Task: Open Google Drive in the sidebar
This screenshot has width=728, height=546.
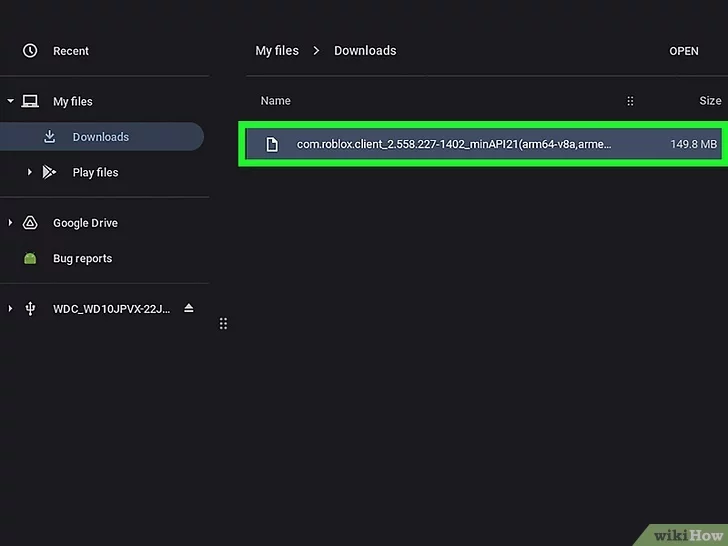Action: click(x=85, y=223)
